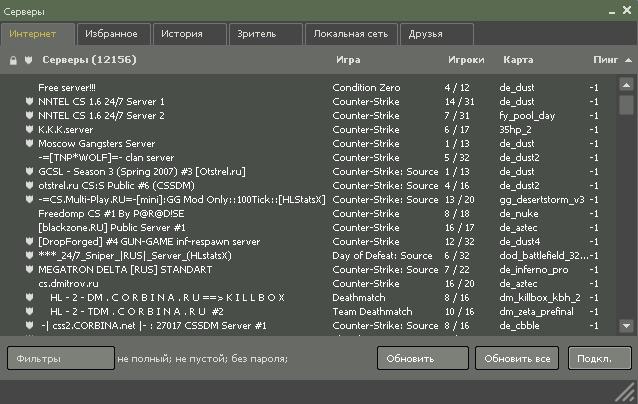Click shield icon beside NNTEL Server 1
Viewport: 638px width, 404px height.
(x=29, y=101)
